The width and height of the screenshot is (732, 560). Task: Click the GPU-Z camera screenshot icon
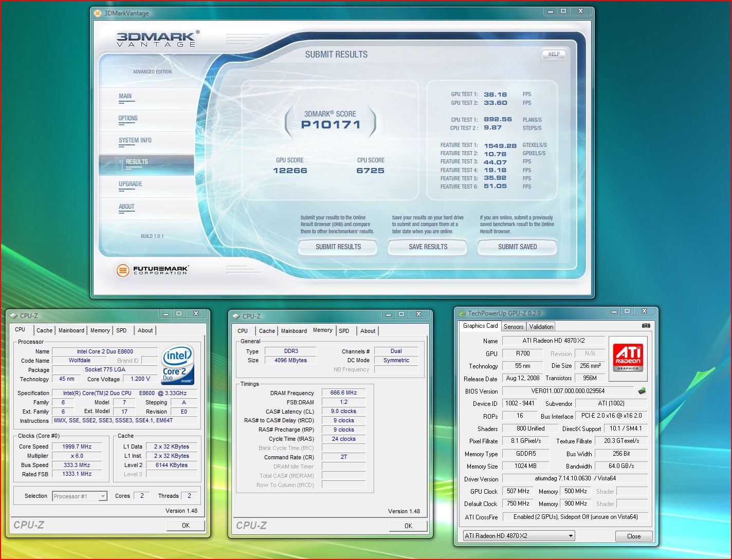[646, 325]
